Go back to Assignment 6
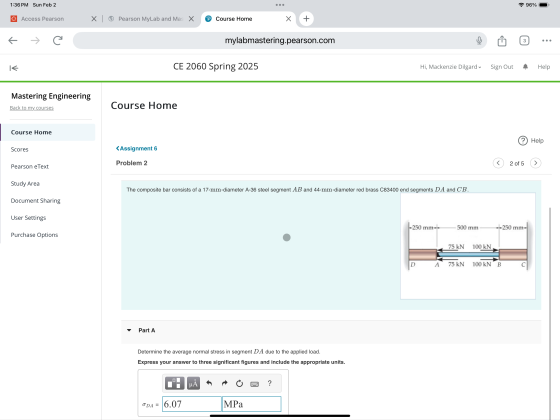The width and height of the screenshot is (560, 420). coord(136,149)
